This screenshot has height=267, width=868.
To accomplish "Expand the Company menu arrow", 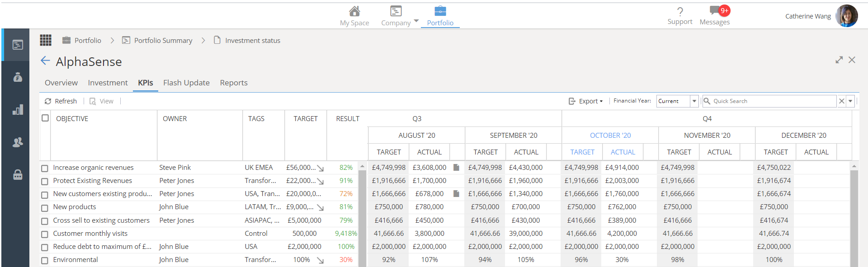I will click(416, 21).
